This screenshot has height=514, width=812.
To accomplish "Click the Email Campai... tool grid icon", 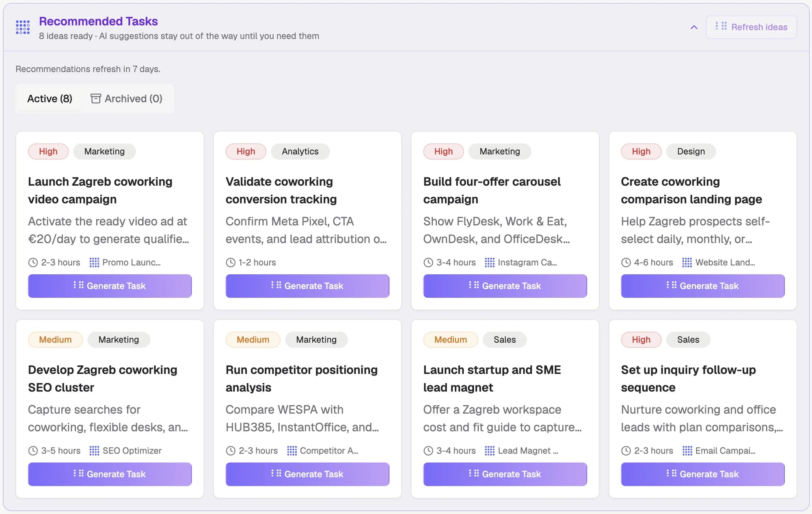I will point(687,451).
